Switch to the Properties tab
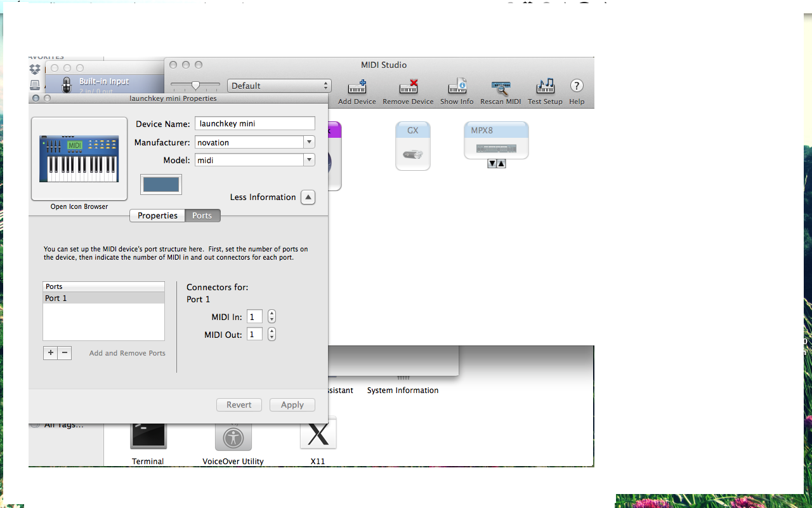This screenshot has height=508, width=812. coord(157,216)
